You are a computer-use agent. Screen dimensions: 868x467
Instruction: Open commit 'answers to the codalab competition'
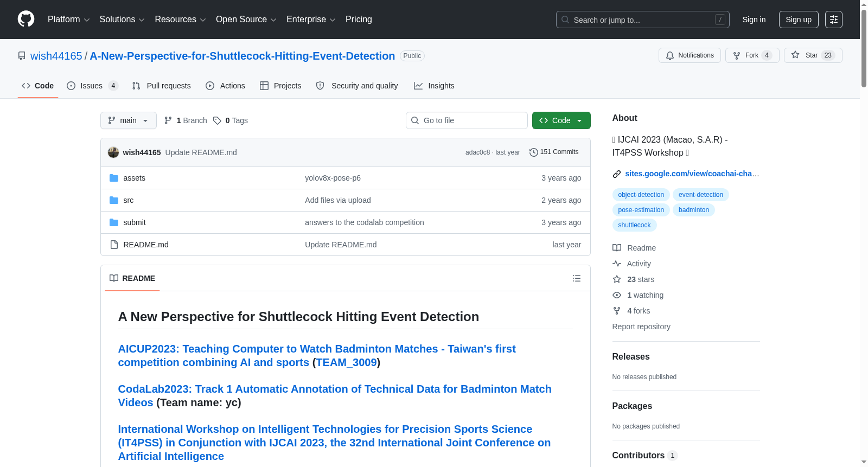pos(365,222)
